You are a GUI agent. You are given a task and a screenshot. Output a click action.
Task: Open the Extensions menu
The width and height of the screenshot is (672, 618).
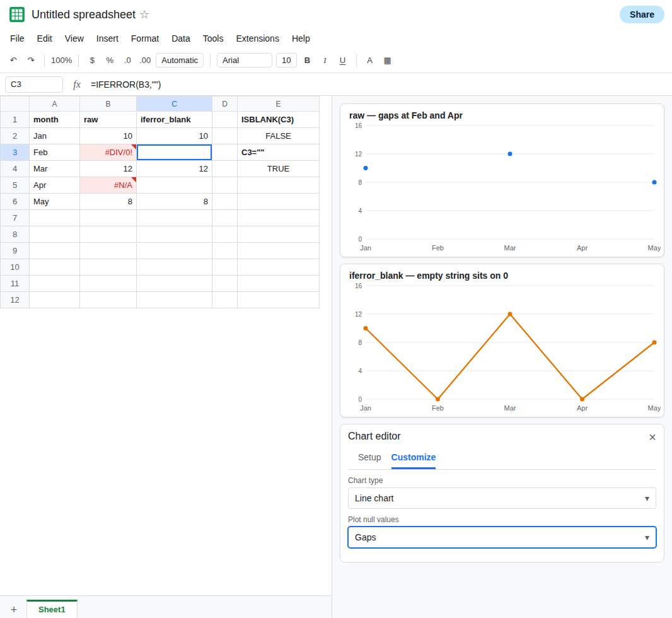click(x=258, y=38)
